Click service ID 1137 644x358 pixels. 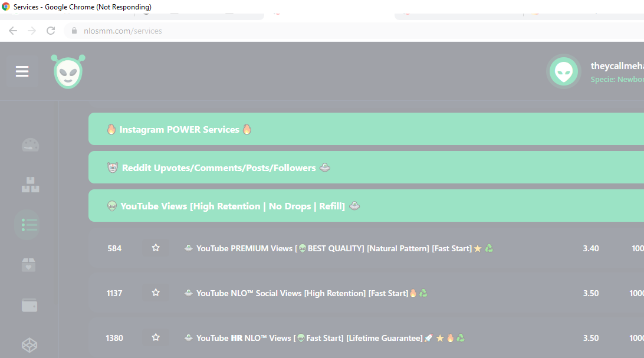(114, 293)
